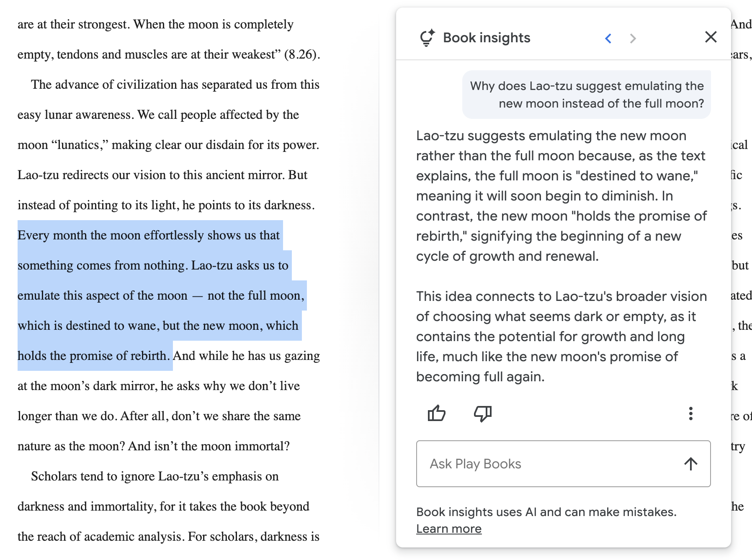Image resolution: width=752 pixels, height=560 pixels.
Task: Click the second paragraph starting 'This idea connects'
Action: [561, 337]
